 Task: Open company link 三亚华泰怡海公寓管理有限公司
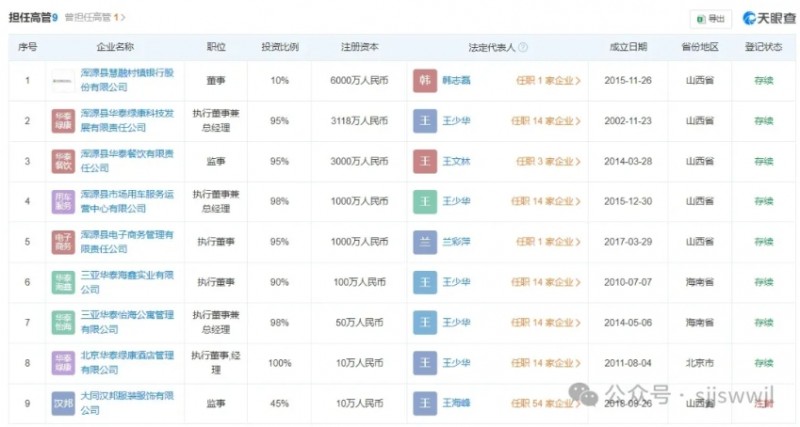pyautogui.click(x=127, y=322)
